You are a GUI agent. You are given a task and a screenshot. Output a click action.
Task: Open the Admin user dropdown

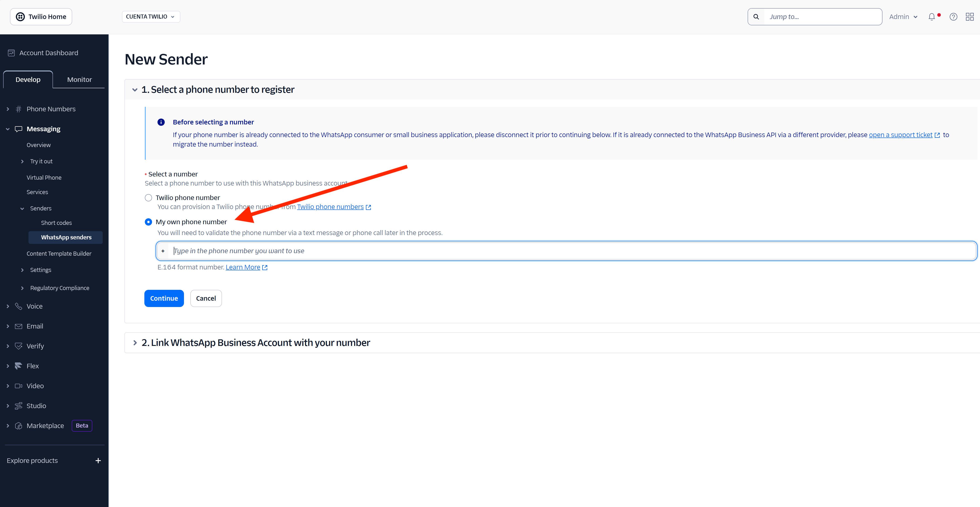[903, 17]
